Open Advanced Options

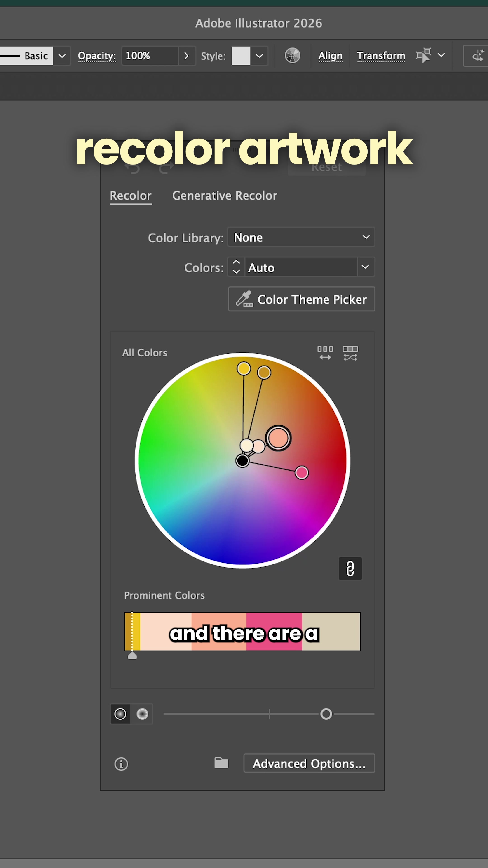click(x=309, y=763)
